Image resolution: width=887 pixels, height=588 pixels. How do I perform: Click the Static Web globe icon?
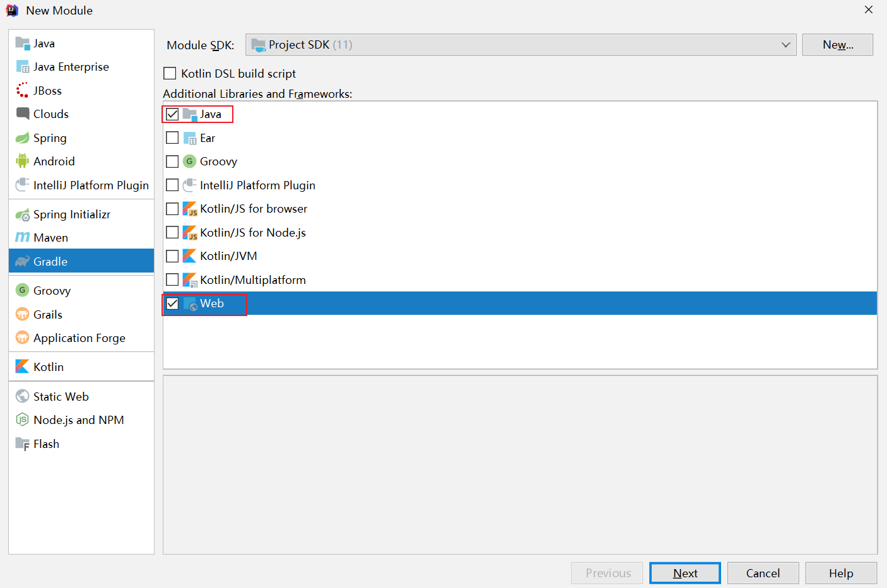click(x=23, y=396)
